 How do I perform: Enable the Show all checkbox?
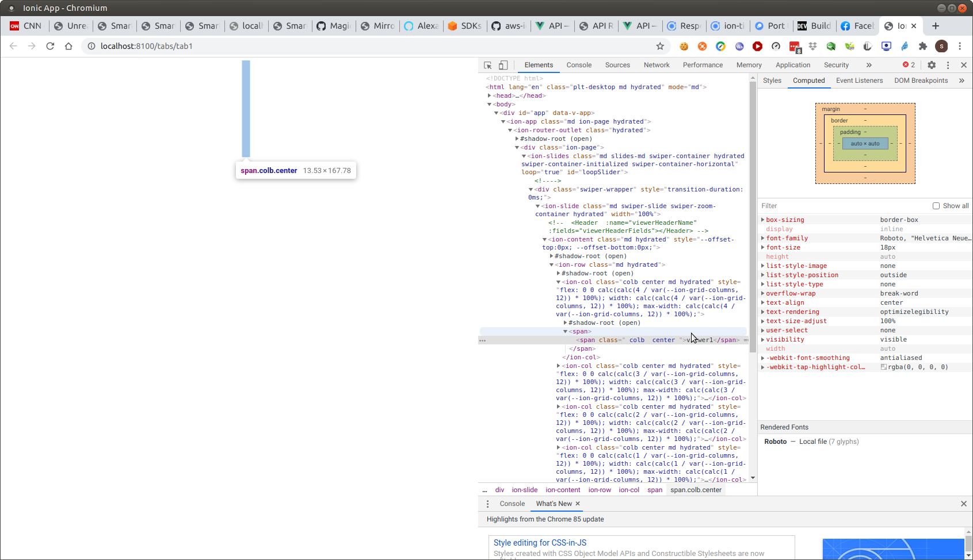pos(936,206)
